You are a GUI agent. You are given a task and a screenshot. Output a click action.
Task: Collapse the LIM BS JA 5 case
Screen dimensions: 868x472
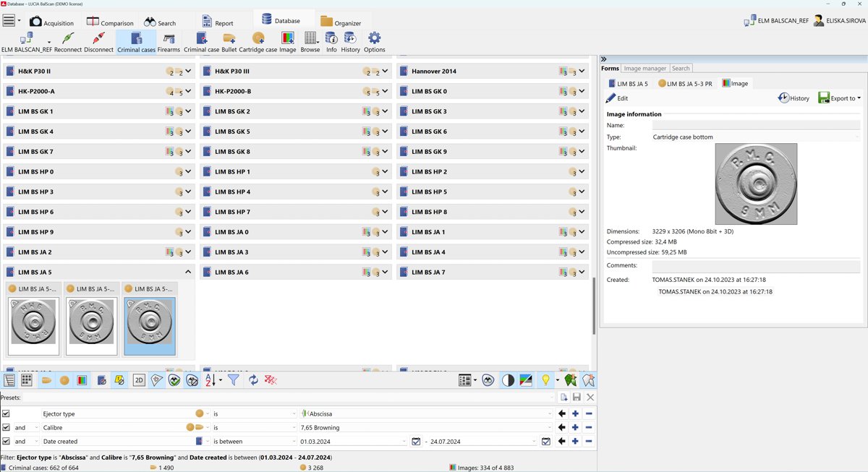(188, 273)
